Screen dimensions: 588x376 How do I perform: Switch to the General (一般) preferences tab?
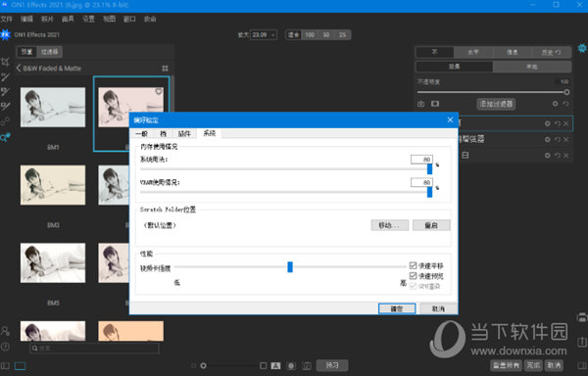click(x=142, y=134)
